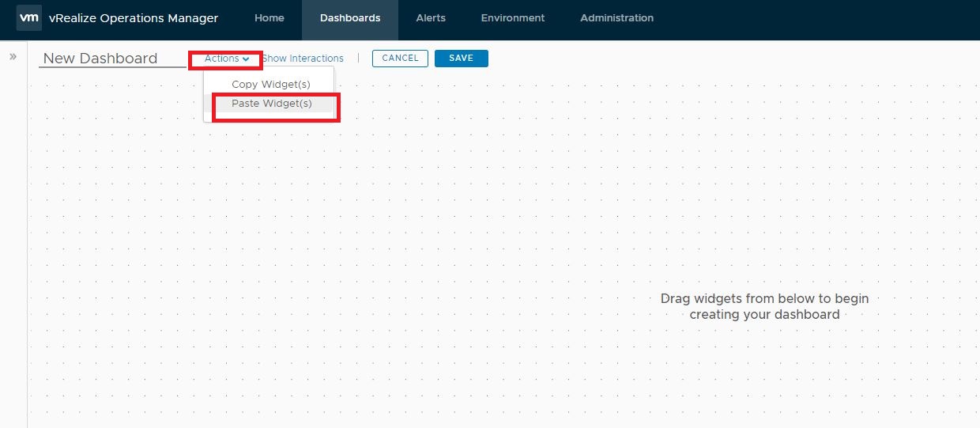Open the Alerts tab

431,18
